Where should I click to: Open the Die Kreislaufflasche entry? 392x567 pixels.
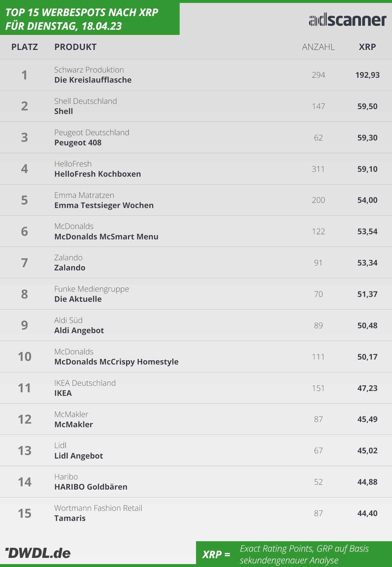pos(93,80)
